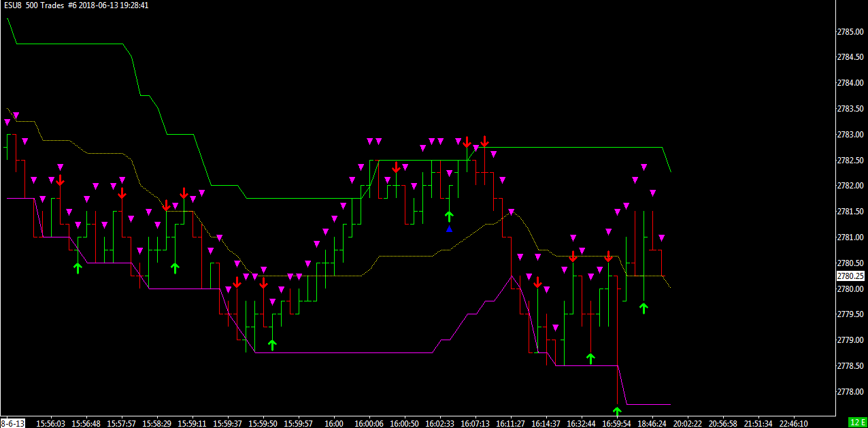Click time axis label 15:59:57
Viewport: 868px width, 428px height.
299,423
